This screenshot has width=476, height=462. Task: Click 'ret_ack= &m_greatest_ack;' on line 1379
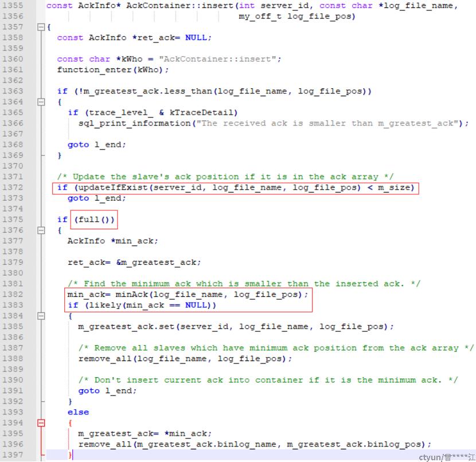tap(134, 263)
